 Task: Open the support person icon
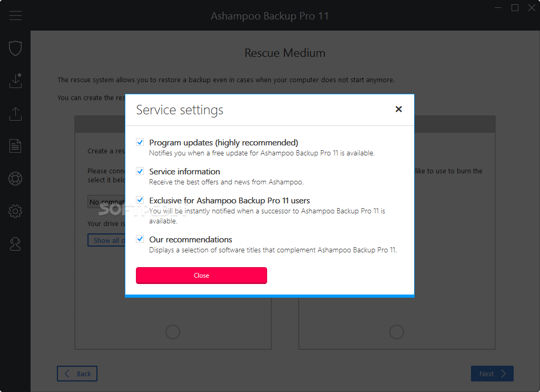pyautogui.click(x=15, y=244)
